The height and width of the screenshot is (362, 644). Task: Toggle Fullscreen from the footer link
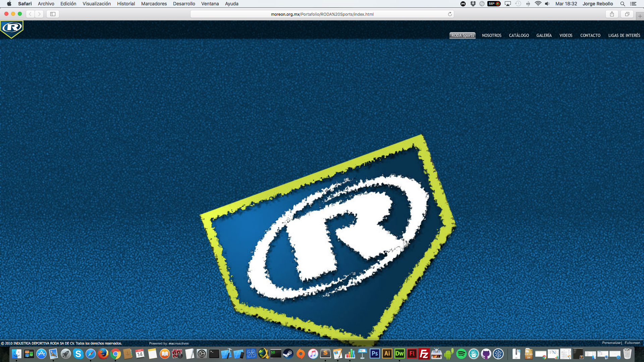point(632,343)
